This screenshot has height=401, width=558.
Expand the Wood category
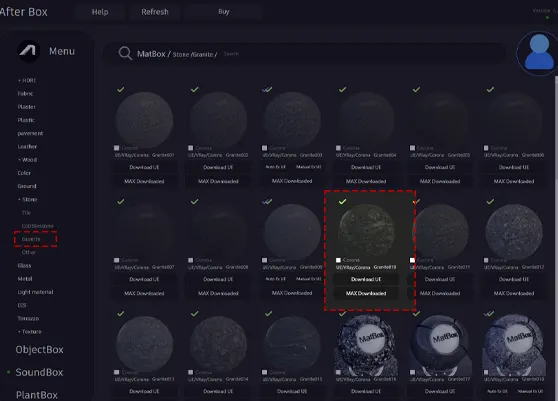coord(27,160)
